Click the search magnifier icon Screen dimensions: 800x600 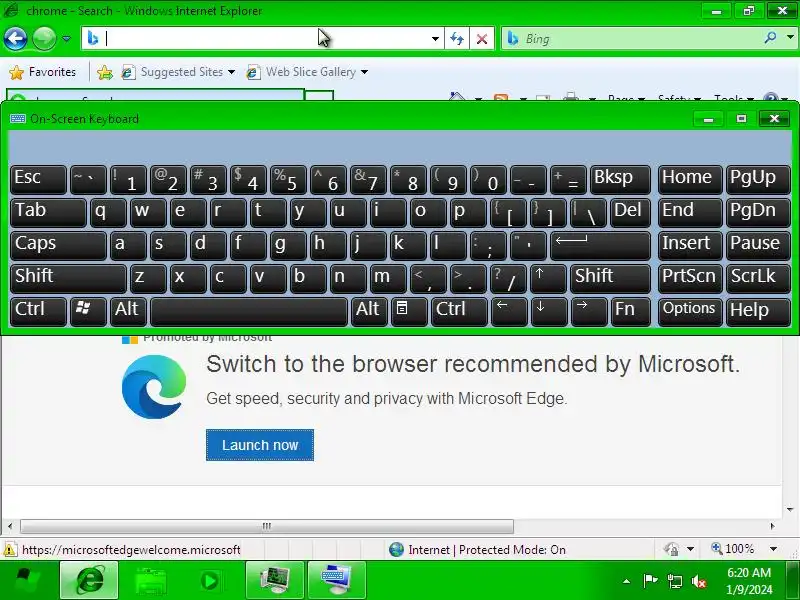(770, 38)
